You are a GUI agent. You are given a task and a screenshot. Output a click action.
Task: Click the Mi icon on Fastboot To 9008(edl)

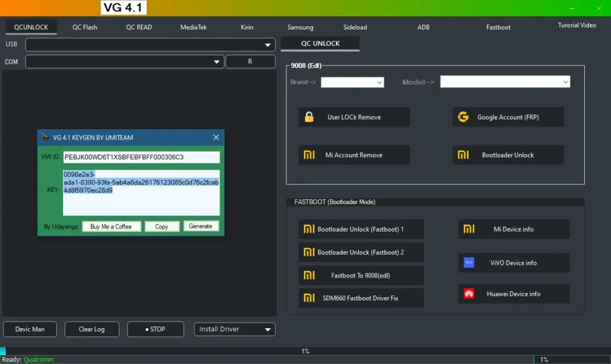[309, 276]
